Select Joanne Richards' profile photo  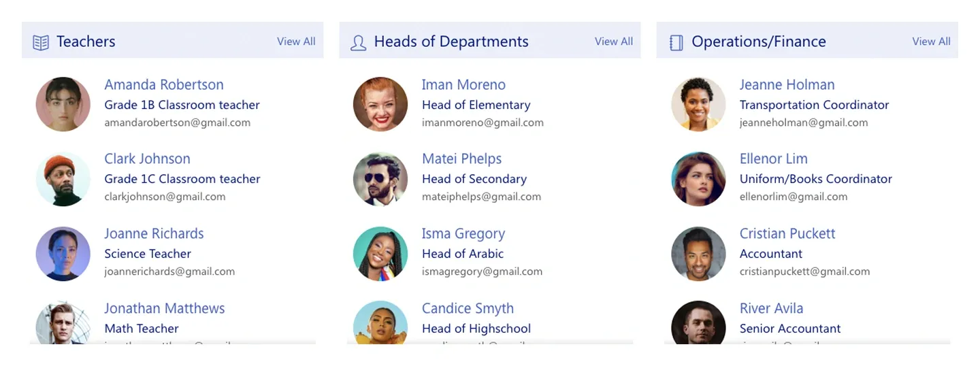pyautogui.click(x=63, y=254)
